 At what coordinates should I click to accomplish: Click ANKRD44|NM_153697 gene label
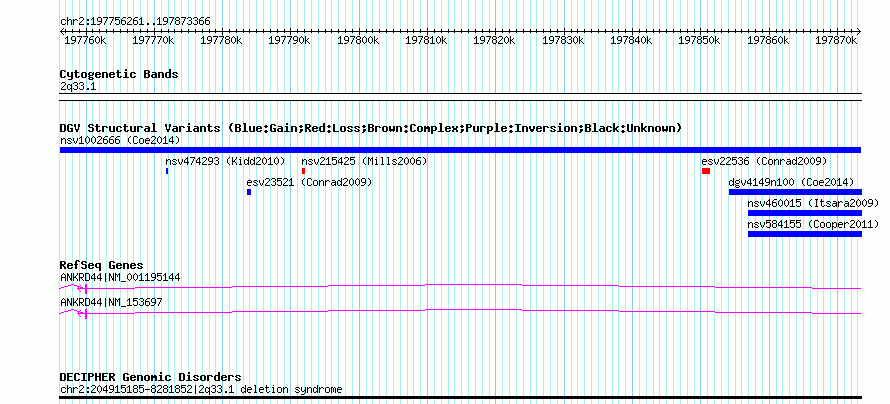coord(111,302)
